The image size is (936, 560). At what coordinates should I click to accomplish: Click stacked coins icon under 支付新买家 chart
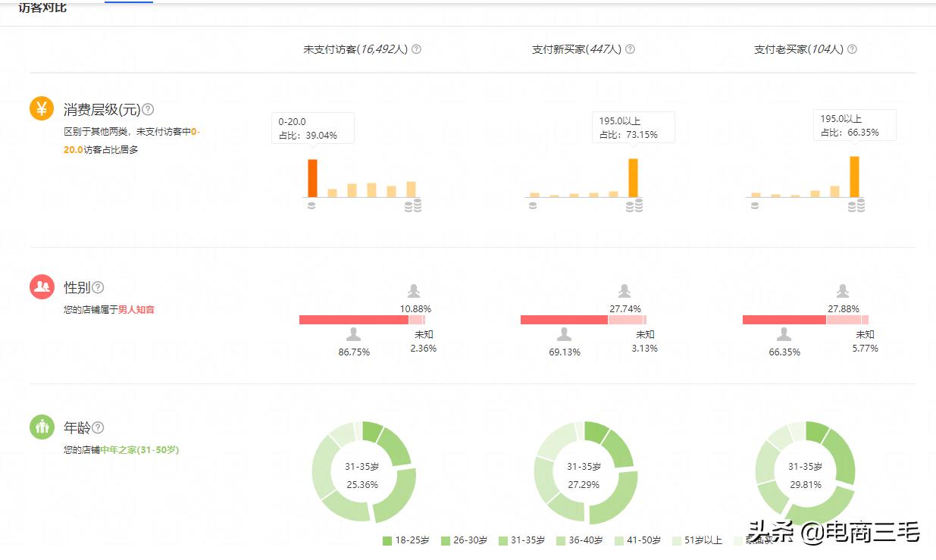coord(634,205)
